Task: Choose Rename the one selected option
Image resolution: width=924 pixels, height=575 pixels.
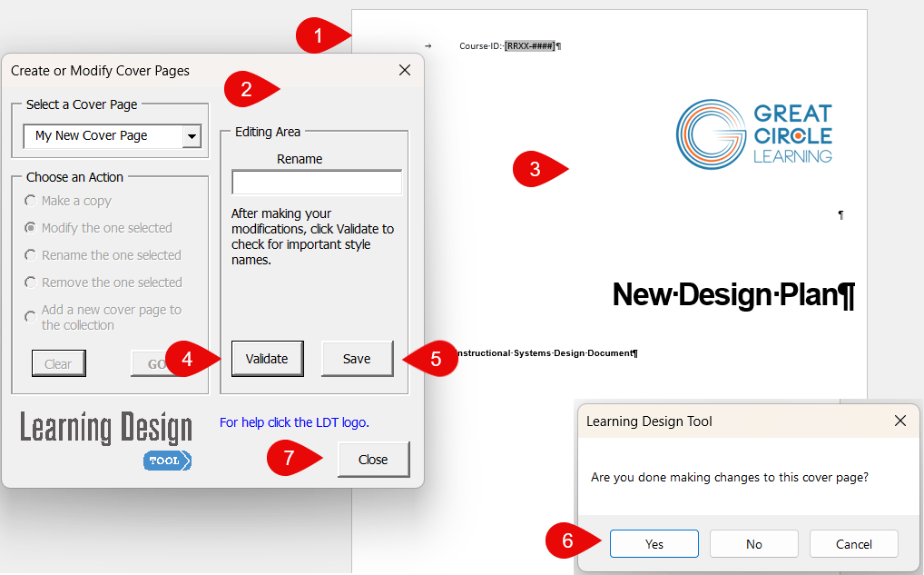Action: pos(32,255)
